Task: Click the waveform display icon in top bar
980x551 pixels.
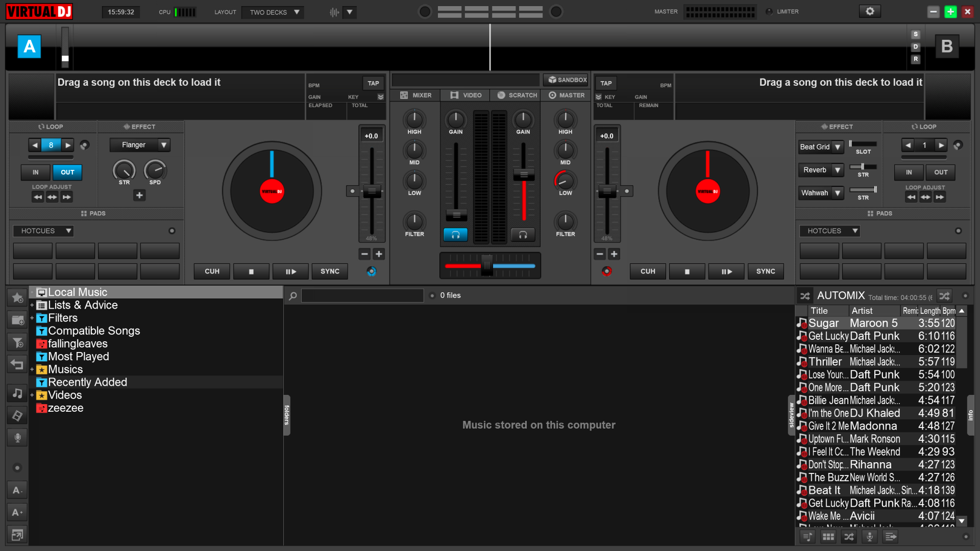Action: click(x=334, y=12)
